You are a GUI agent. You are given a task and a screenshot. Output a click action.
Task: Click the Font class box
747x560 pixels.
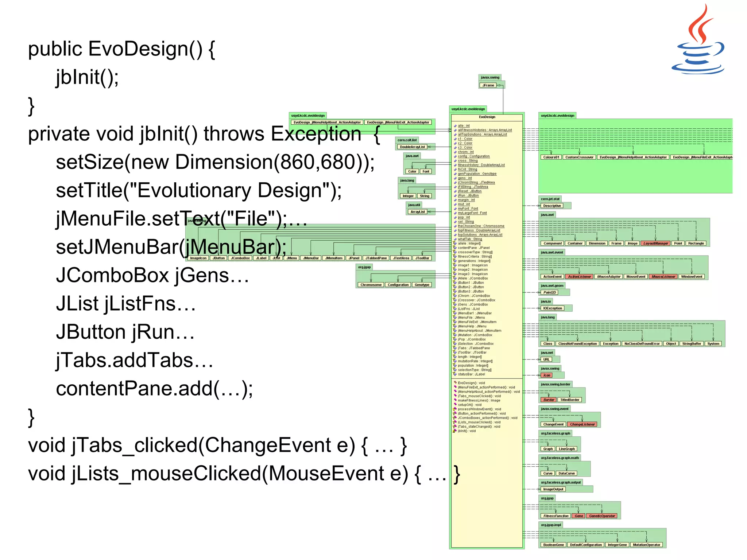tap(426, 171)
